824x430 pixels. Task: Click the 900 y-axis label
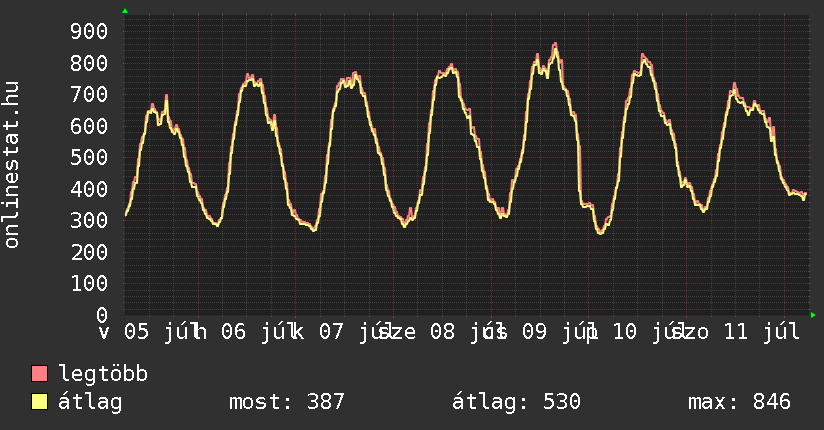click(x=89, y=32)
